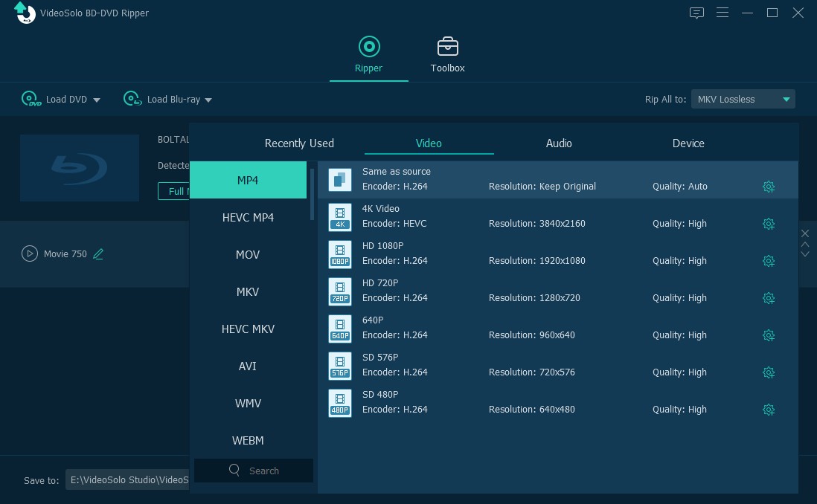Open the hamburger menu icon

[x=722, y=13]
